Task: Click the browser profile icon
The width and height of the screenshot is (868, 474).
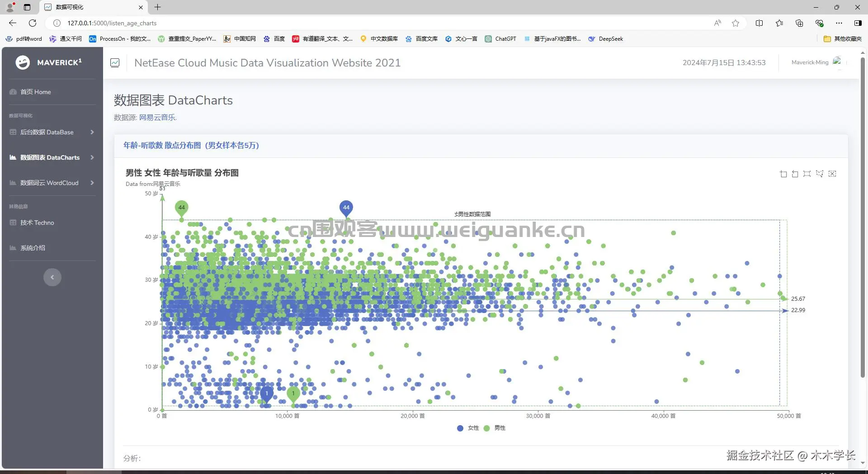Action: pos(10,7)
